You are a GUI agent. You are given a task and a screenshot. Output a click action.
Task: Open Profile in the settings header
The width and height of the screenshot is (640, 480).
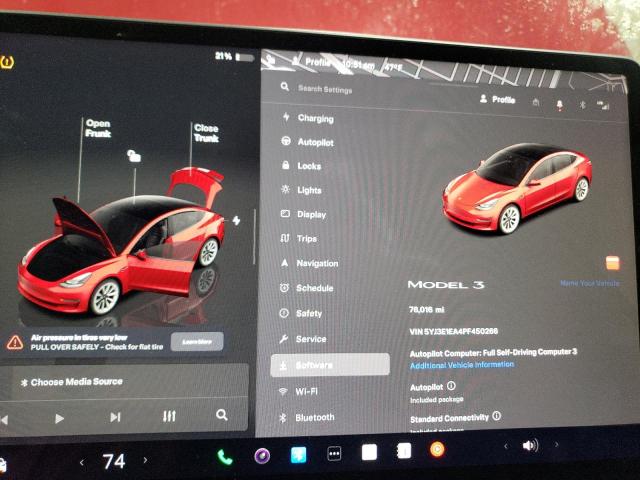[498, 99]
